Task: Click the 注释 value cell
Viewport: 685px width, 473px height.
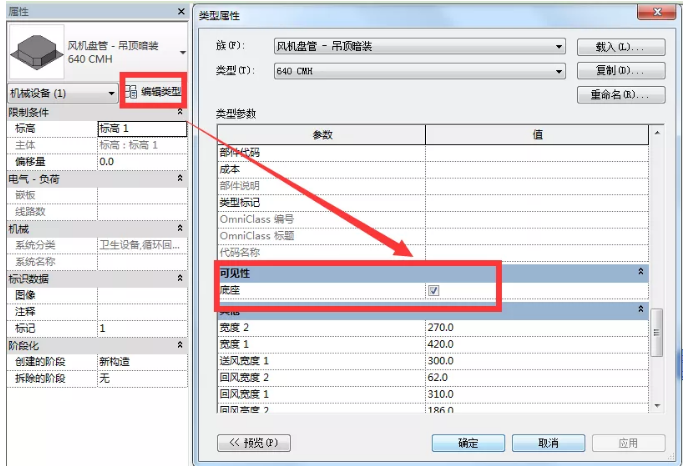Action: point(142,312)
